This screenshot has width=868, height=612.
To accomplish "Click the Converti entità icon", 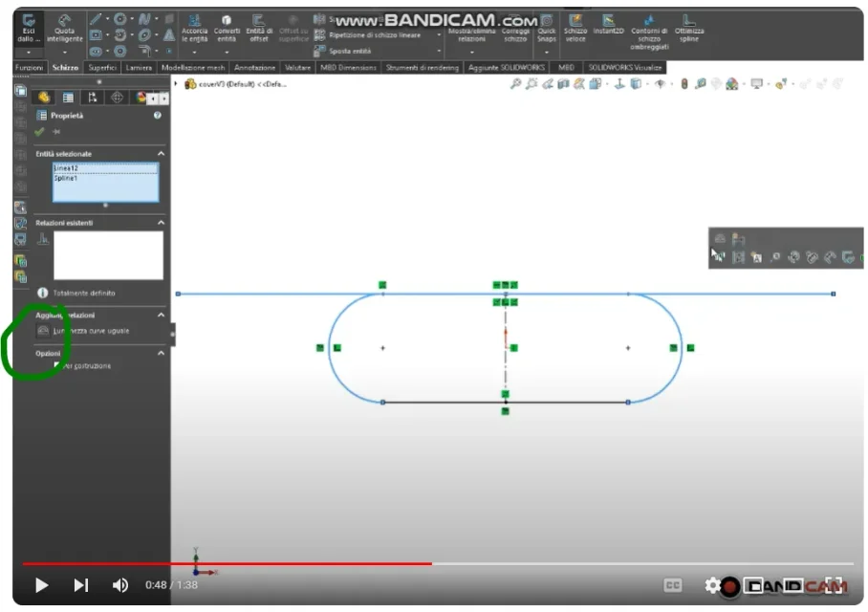I will 227,28.
